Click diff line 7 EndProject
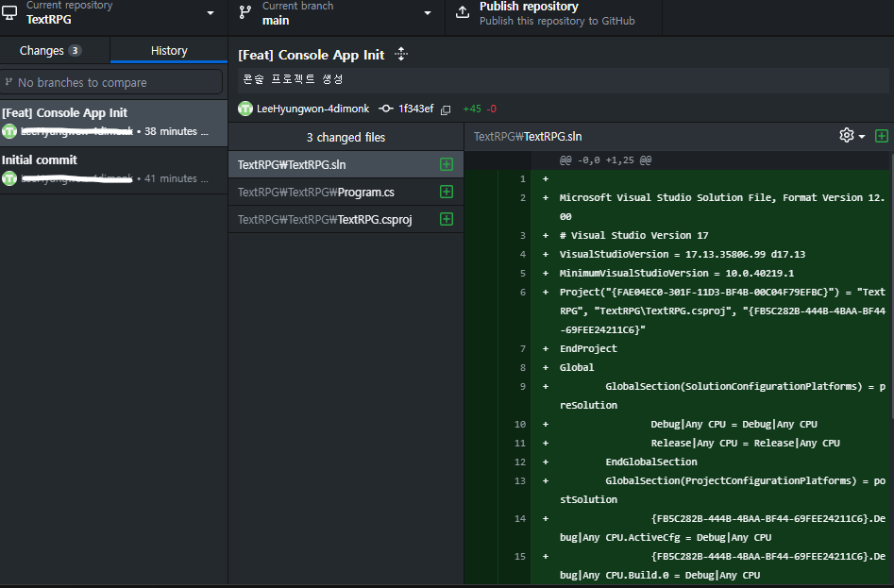894x588 pixels. pyautogui.click(x=588, y=348)
